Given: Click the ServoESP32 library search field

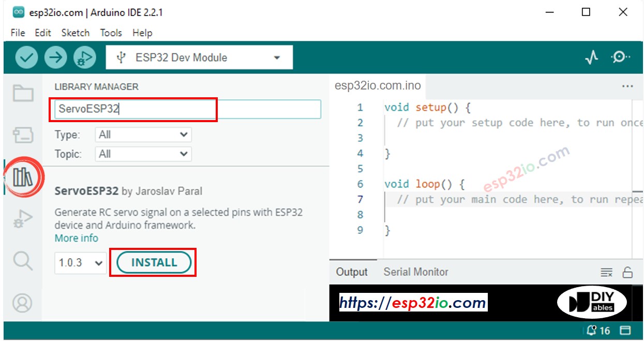Looking at the screenshot, I should click(187, 109).
